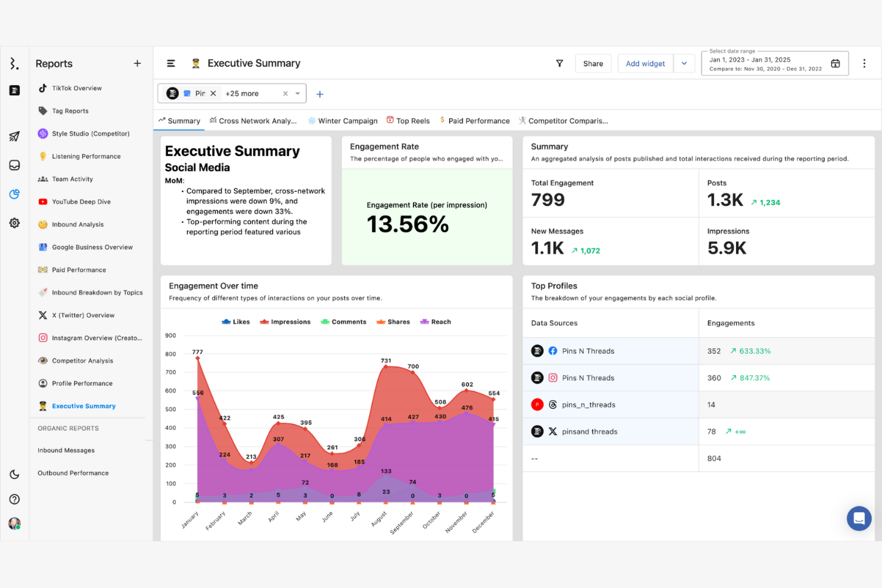Add a new report with the plus icon
The width and height of the screenshot is (882, 588).
pos(137,63)
